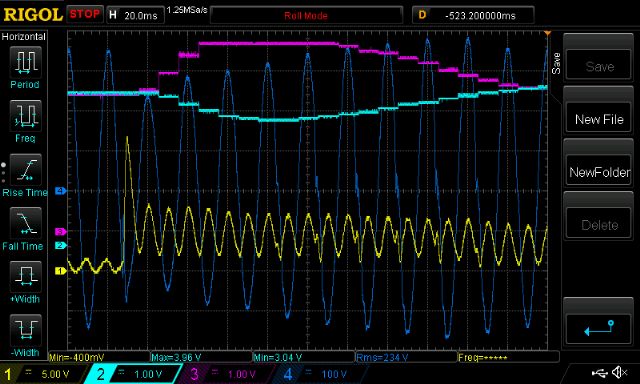Click the USB status icon
This screenshot has height=384, width=640.
click(x=599, y=373)
